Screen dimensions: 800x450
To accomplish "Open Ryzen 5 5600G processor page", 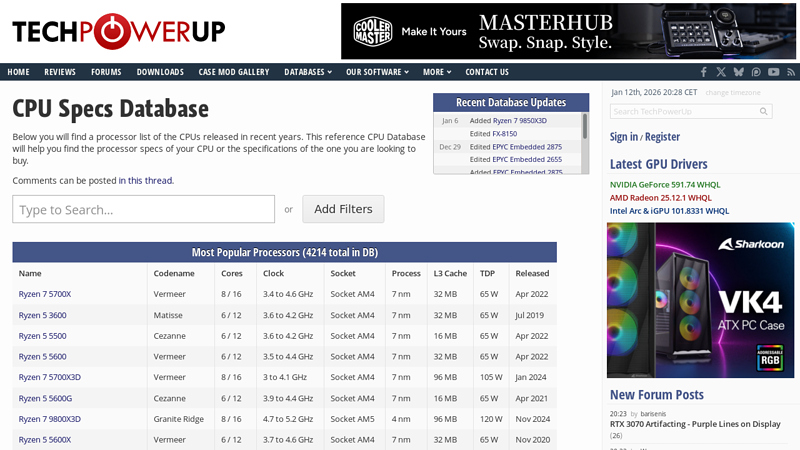I will [x=45, y=398].
